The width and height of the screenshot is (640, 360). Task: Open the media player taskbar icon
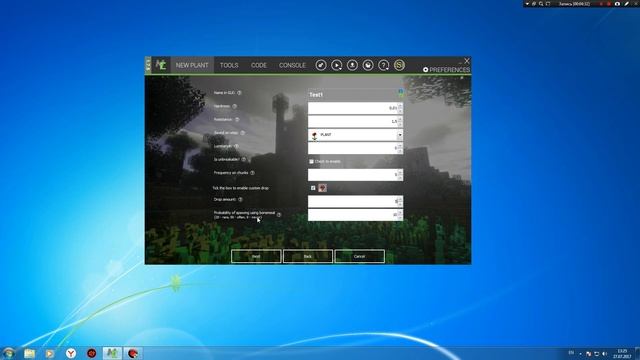click(50, 353)
